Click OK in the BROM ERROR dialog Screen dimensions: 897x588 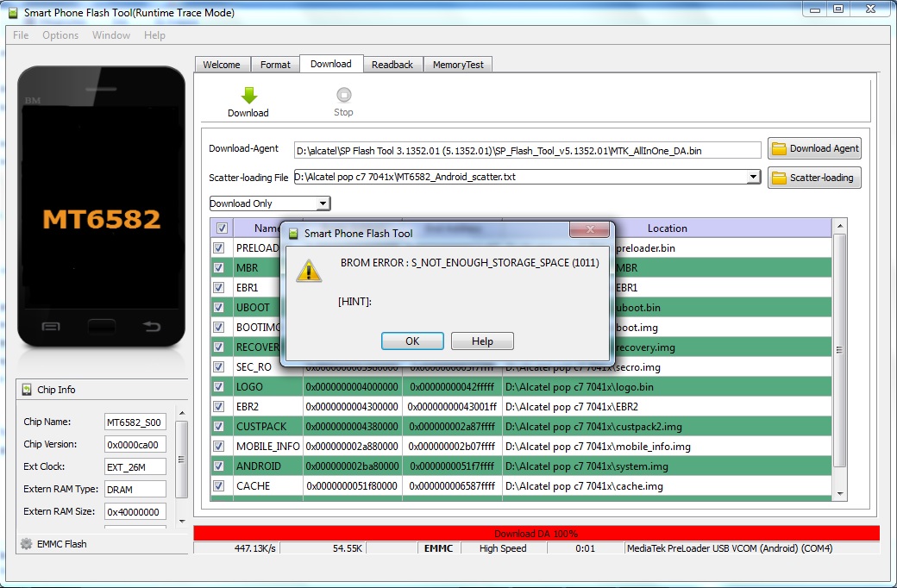(x=412, y=341)
